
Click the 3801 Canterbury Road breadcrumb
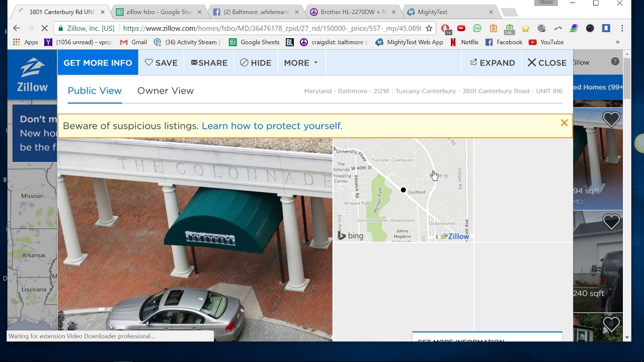pos(496,91)
